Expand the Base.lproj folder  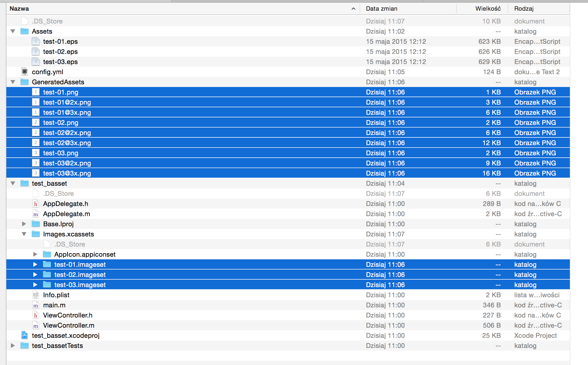(24, 224)
